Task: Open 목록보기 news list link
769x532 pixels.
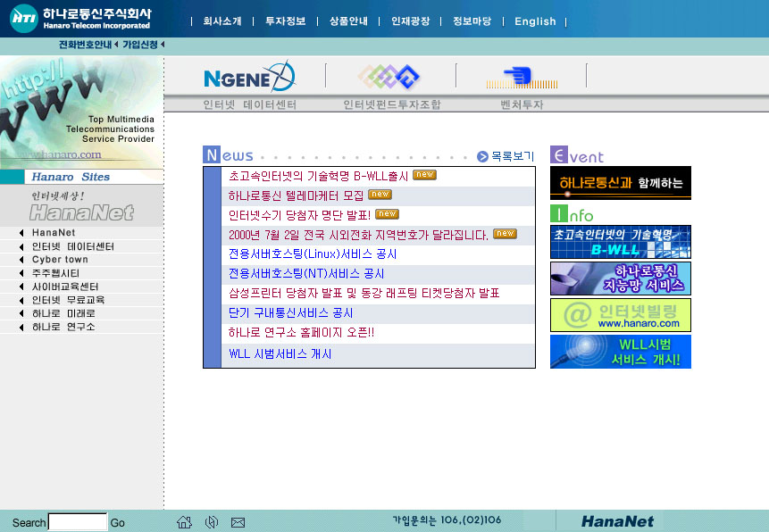Action: point(513,156)
